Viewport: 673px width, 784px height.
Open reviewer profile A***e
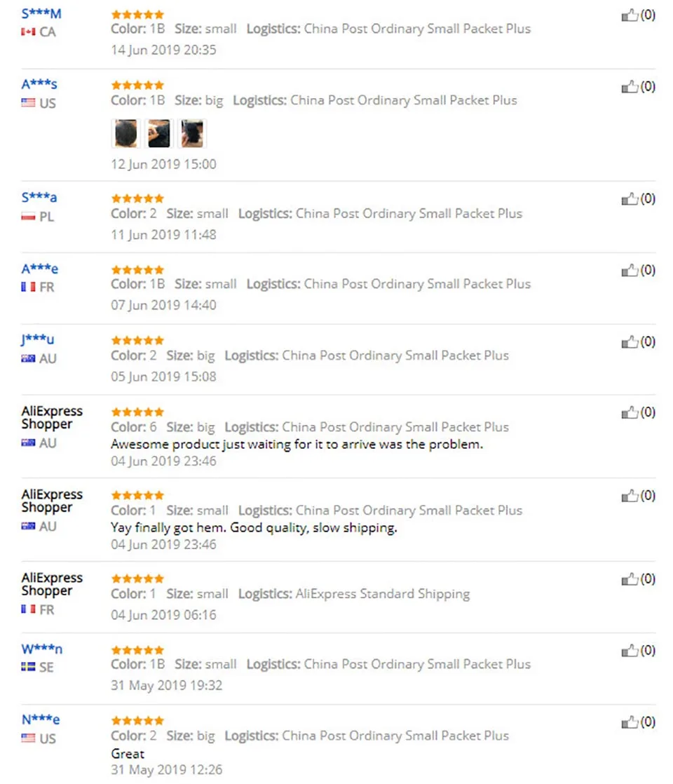point(39,269)
